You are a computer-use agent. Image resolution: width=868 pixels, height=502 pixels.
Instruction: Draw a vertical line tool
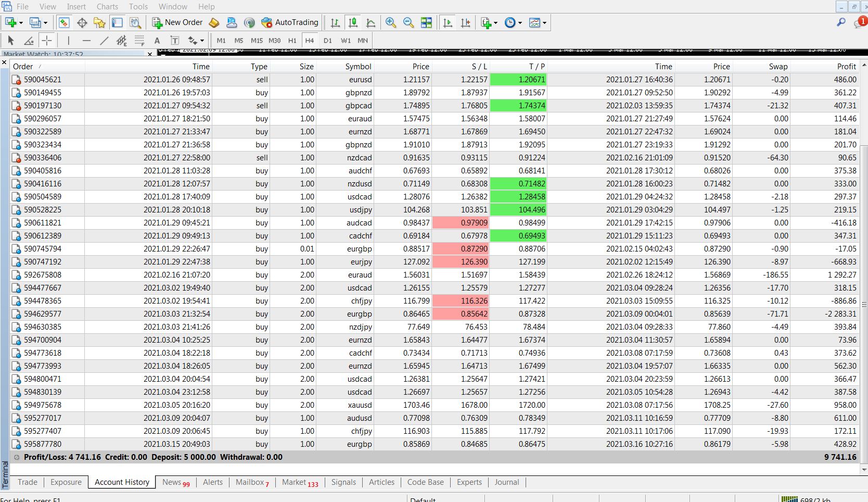pos(68,40)
